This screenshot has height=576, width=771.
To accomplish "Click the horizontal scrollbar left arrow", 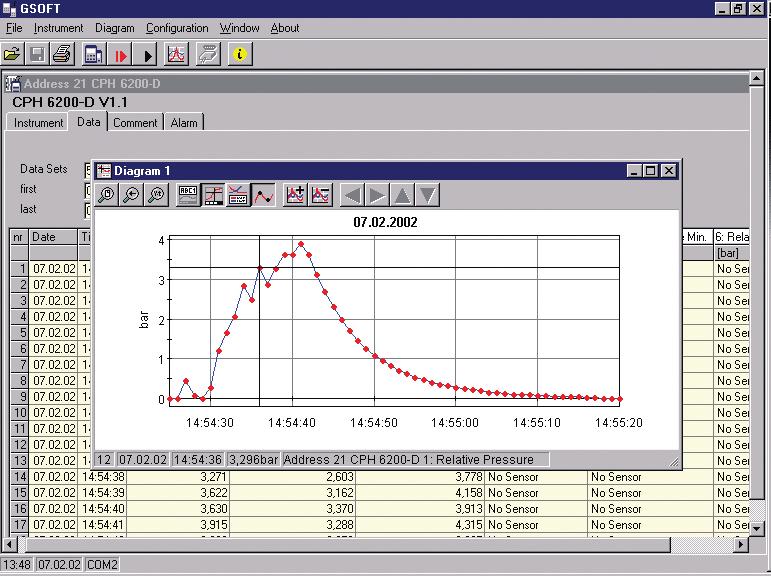I will coord(9,545).
